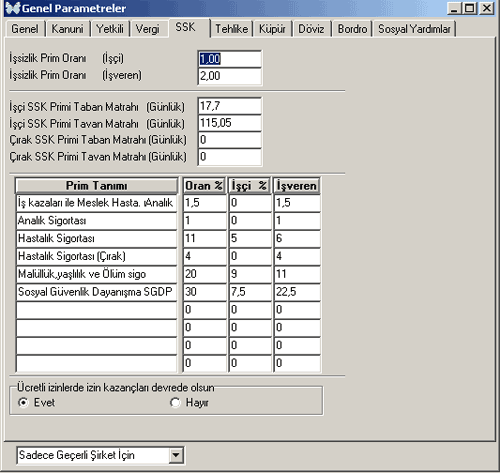Click the İşçi SSK Primi Tavan Matrahı field
Viewport: 500px width, 473px height.
(x=229, y=123)
